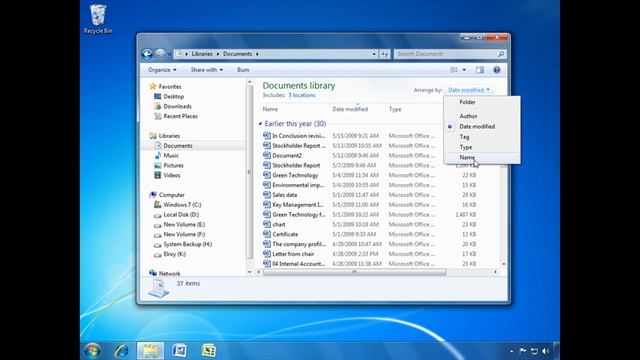This screenshot has height=360, width=640.
Task: Select the Videos library
Action: click(171, 175)
